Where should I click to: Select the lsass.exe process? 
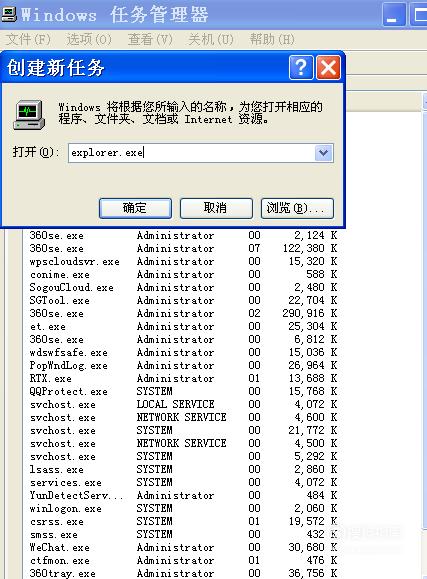pyautogui.click(x=183, y=470)
